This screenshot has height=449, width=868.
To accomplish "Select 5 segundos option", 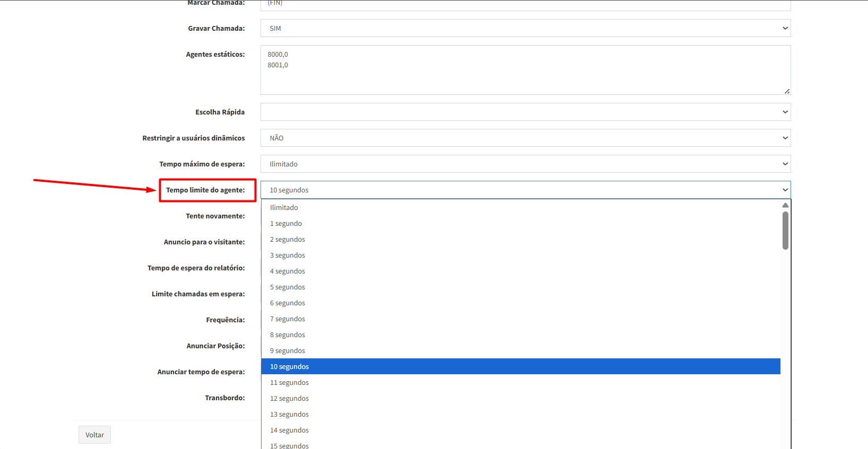I will point(288,287).
